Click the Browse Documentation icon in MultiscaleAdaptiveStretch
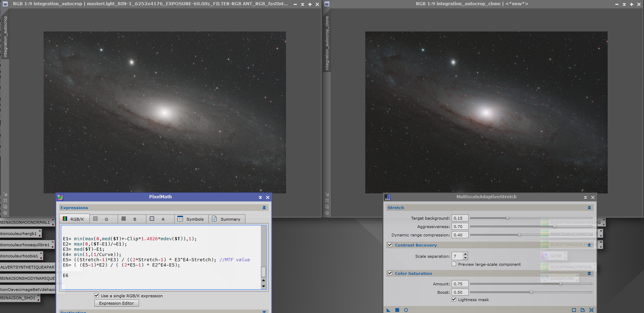 coord(583,310)
